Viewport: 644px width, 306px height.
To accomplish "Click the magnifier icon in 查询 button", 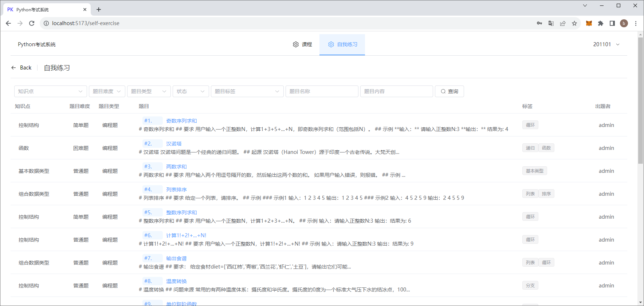I will coord(443,91).
